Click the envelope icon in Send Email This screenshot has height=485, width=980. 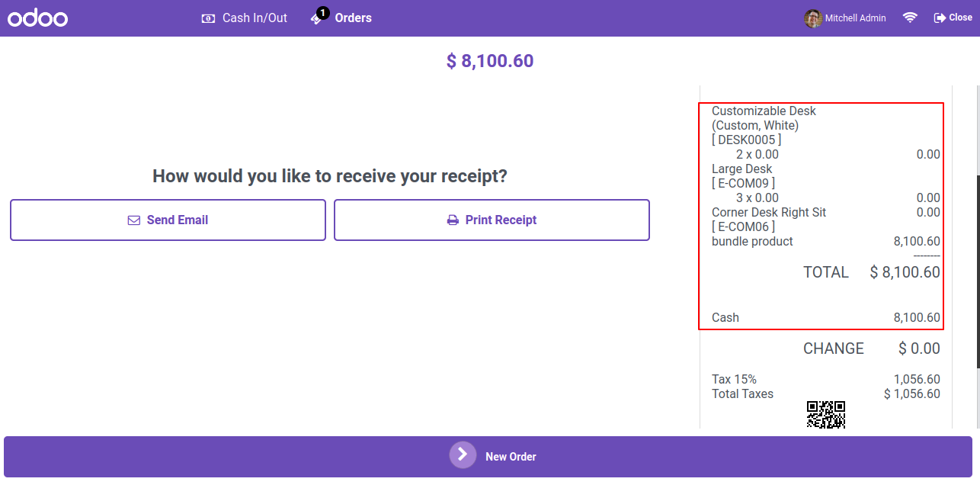134,220
